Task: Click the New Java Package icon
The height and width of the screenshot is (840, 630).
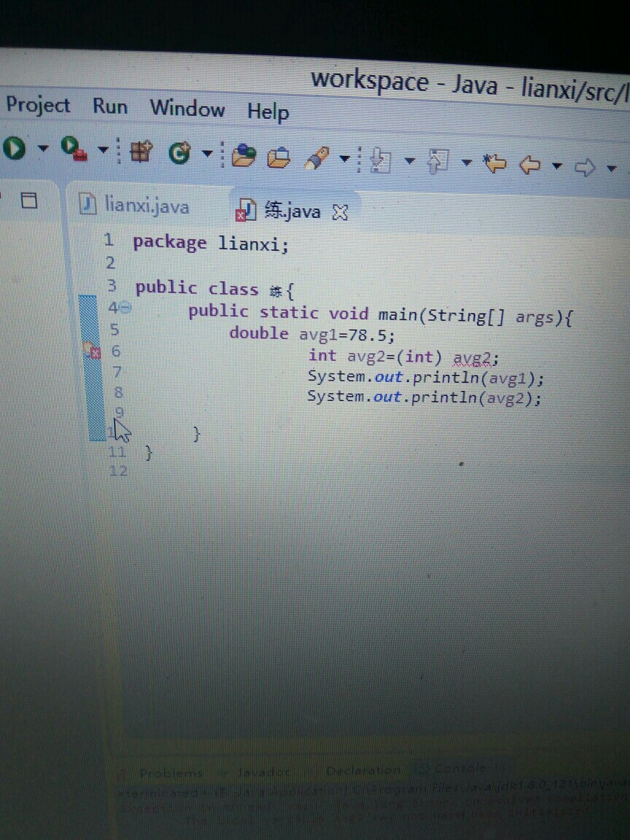Action: 141,152
